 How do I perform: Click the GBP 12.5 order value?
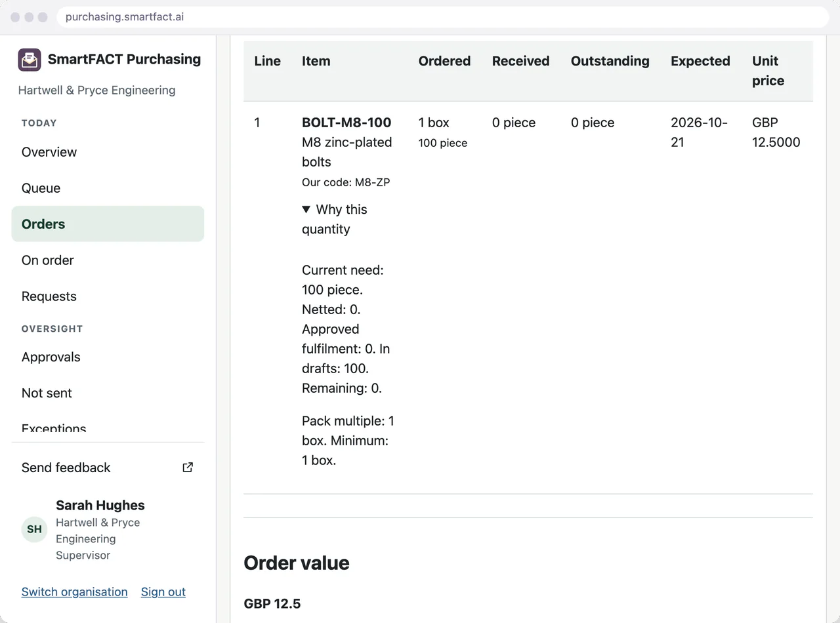click(x=272, y=603)
